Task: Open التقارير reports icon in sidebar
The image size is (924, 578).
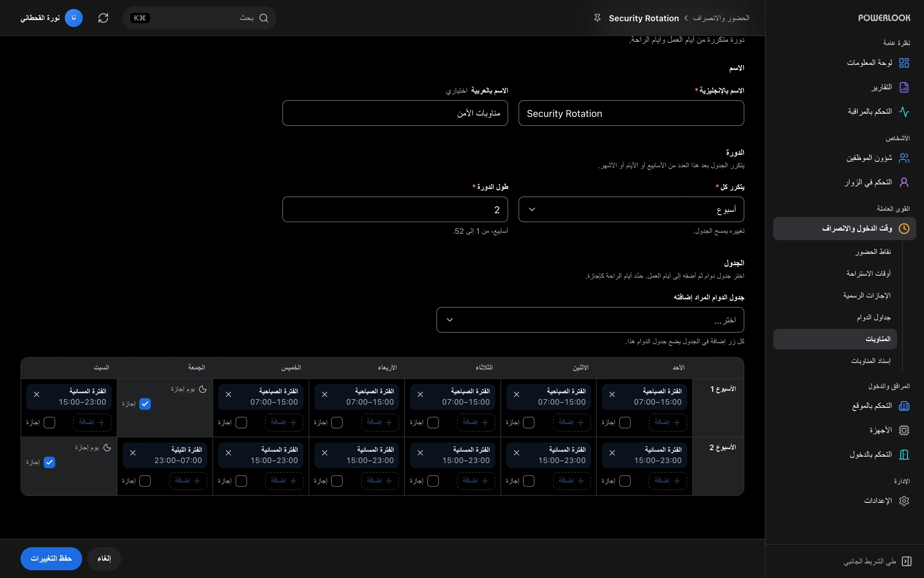Action: (904, 87)
